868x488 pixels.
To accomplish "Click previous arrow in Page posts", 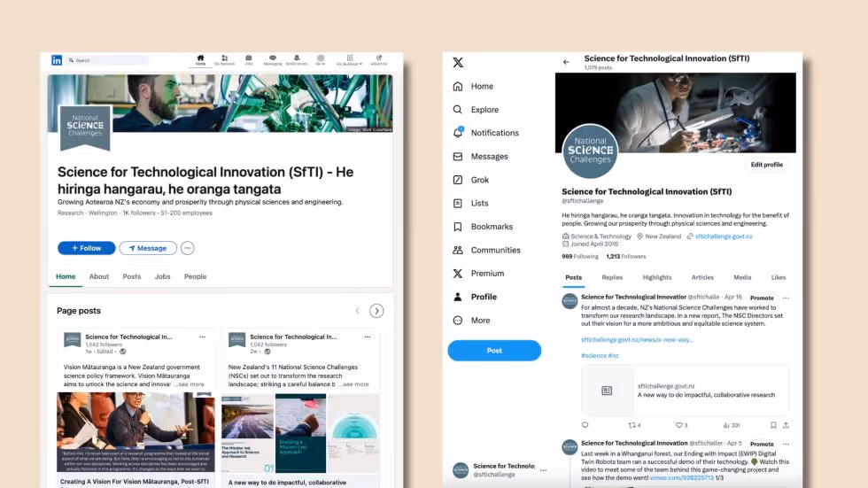I will click(x=358, y=311).
